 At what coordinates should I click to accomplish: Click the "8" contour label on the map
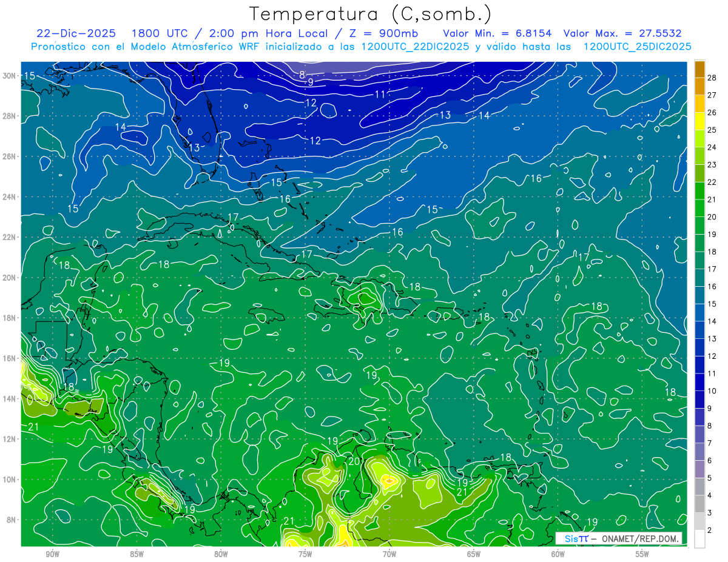click(302, 75)
